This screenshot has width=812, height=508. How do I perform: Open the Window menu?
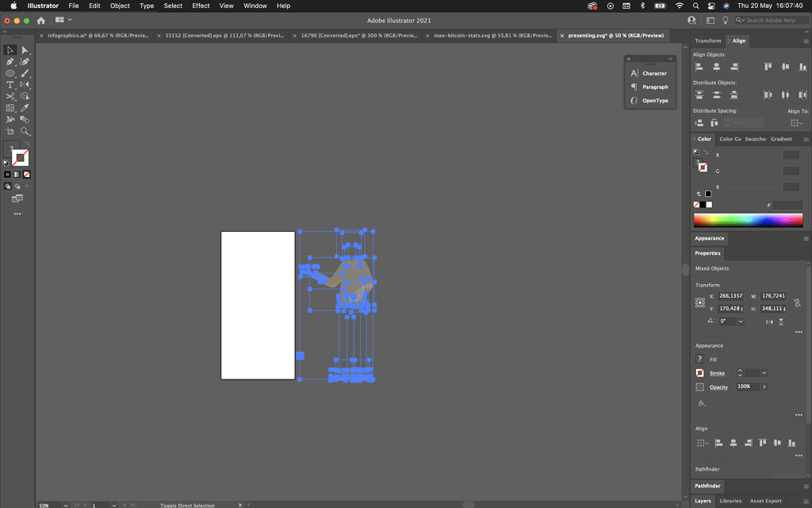click(255, 6)
